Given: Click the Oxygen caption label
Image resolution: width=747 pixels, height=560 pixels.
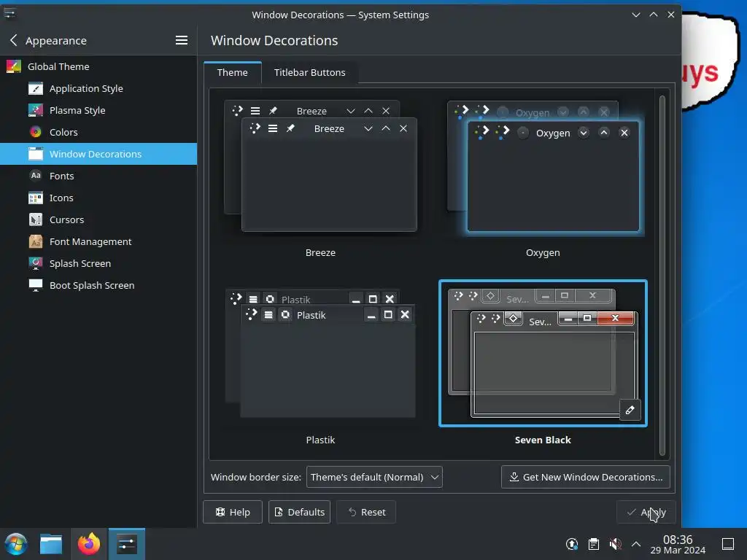Looking at the screenshot, I should click(543, 253).
